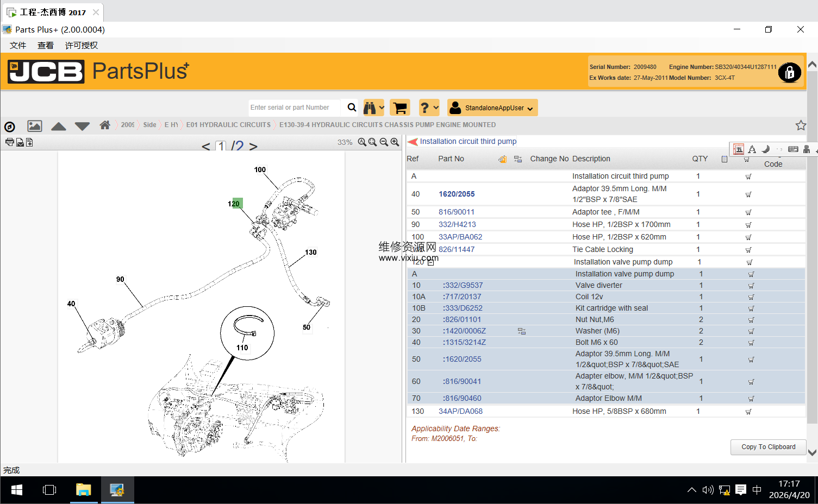Add this page to favorites with the star
The width and height of the screenshot is (818, 504).
[x=801, y=125]
